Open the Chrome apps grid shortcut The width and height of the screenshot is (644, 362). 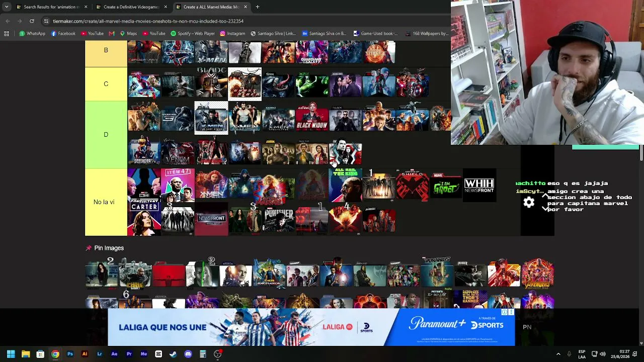[x=7, y=34]
